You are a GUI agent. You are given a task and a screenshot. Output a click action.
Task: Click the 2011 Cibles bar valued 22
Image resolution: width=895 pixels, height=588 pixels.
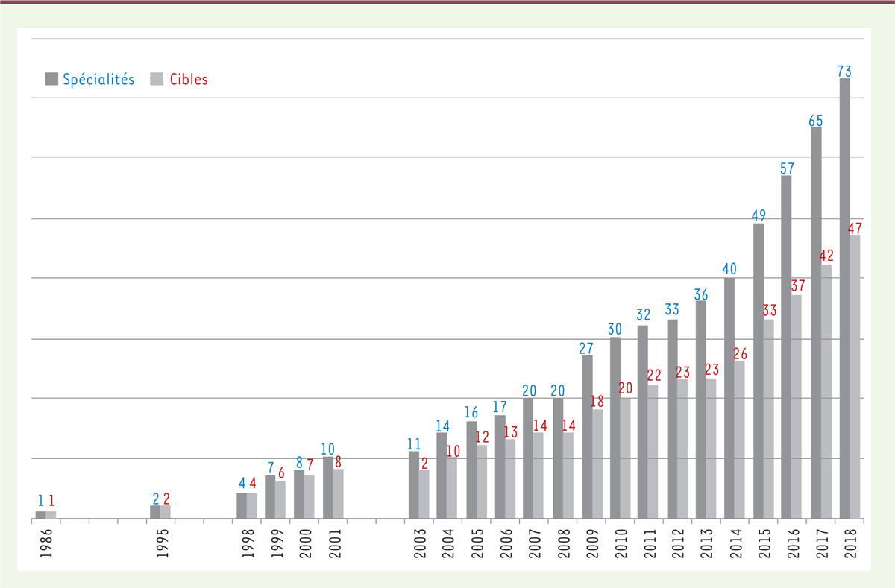click(x=653, y=451)
